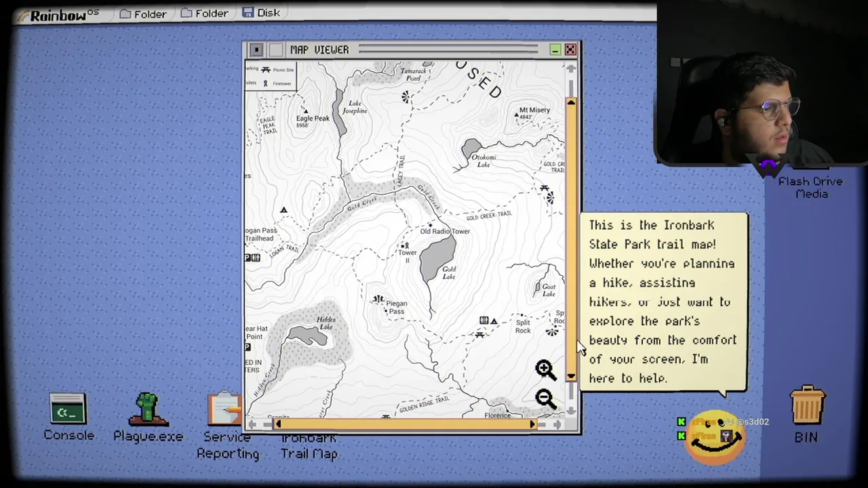Select the viewpoint symbol below Tamarack Pond
Image resolution: width=868 pixels, height=488 pixels.
tap(406, 97)
